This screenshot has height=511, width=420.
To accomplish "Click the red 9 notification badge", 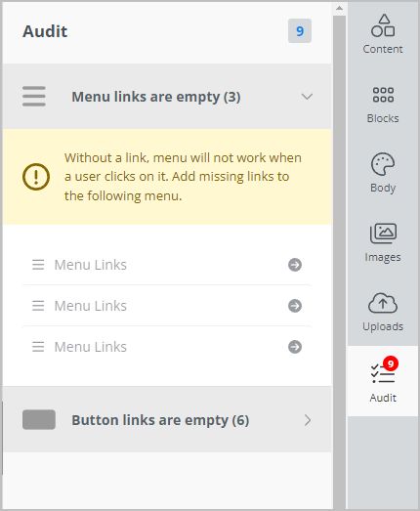I will click(x=391, y=363).
